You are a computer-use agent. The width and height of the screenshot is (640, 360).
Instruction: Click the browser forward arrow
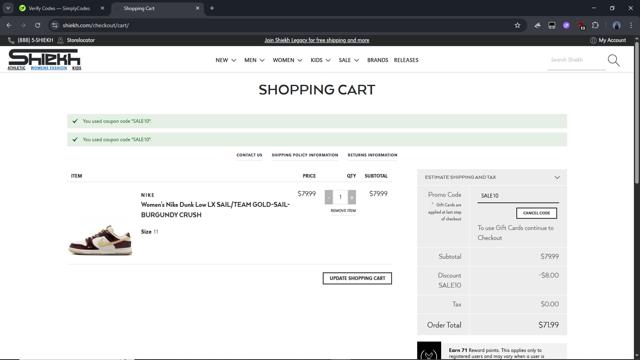[x=23, y=25]
